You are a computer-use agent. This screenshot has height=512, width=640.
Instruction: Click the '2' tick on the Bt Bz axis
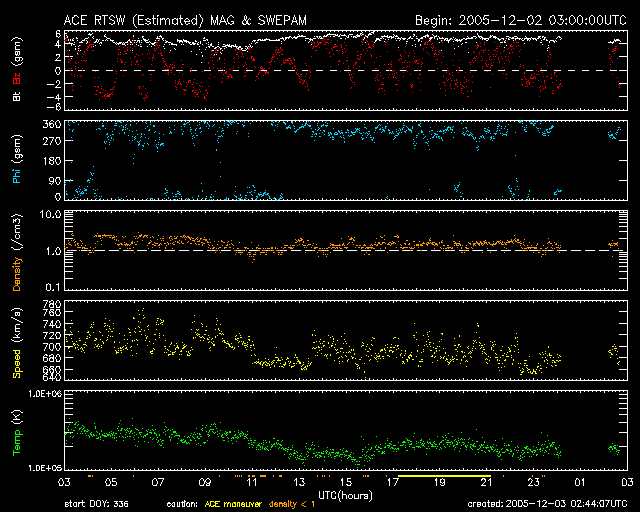click(58, 57)
